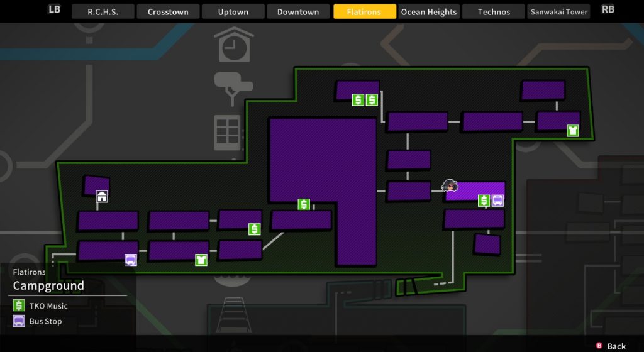This screenshot has width=644, height=352.
Task: Click the bus stop icon in the southwest room
Action: click(x=131, y=260)
